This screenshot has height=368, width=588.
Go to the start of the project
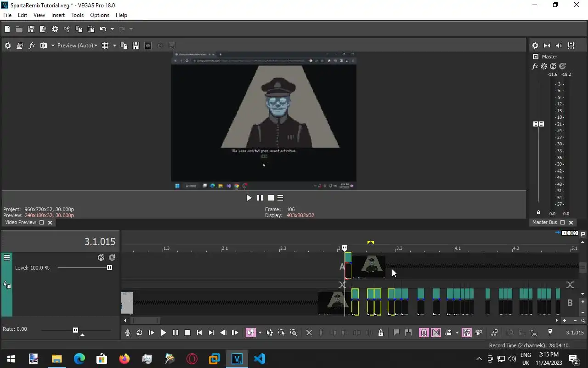click(199, 333)
